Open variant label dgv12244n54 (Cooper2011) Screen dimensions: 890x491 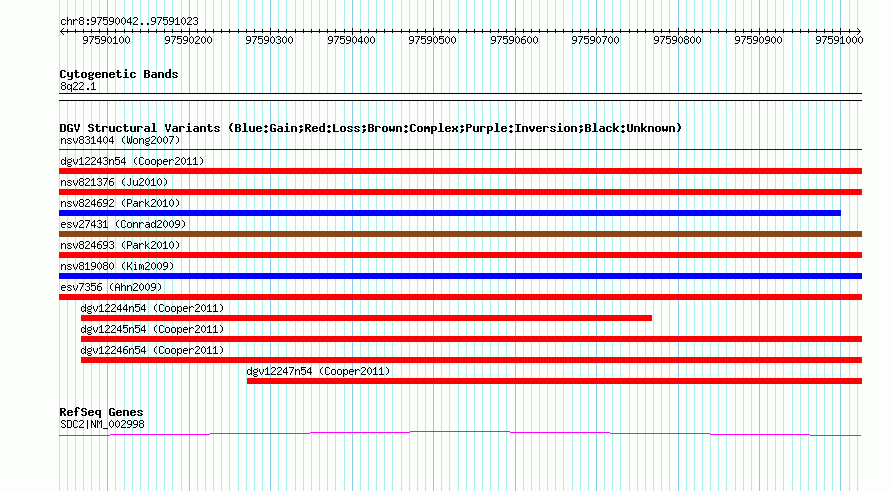(x=152, y=308)
